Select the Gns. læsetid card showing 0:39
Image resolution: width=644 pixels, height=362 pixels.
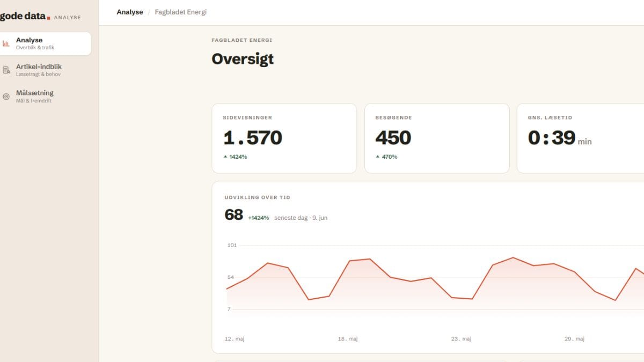580,138
